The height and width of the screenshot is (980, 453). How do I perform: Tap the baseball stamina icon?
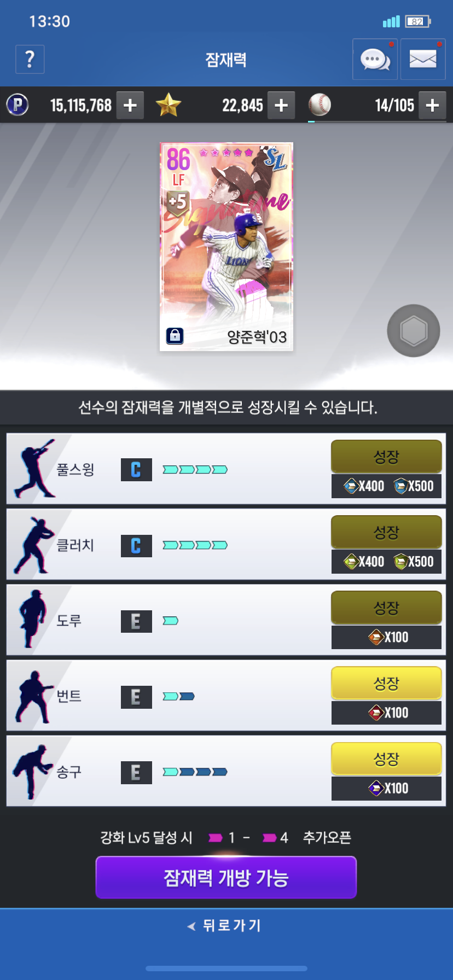click(x=320, y=104)
